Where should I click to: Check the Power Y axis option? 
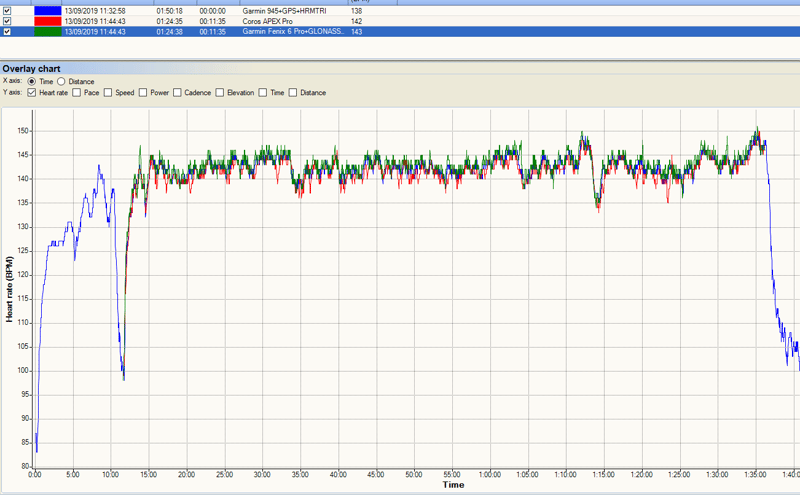142,93
